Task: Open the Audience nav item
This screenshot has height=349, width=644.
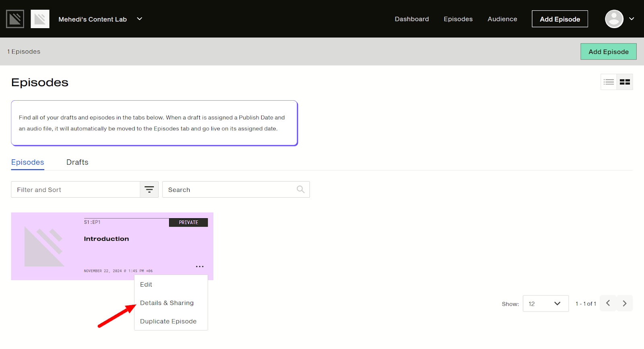Action: pos(502,19)
